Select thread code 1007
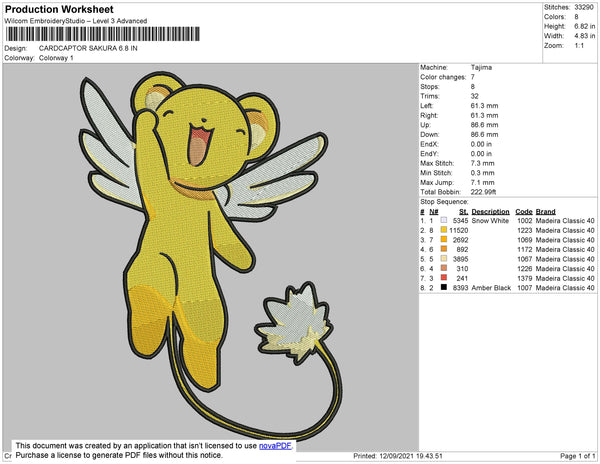This screenshot has height=464, width=600. [x=525, y=288]
